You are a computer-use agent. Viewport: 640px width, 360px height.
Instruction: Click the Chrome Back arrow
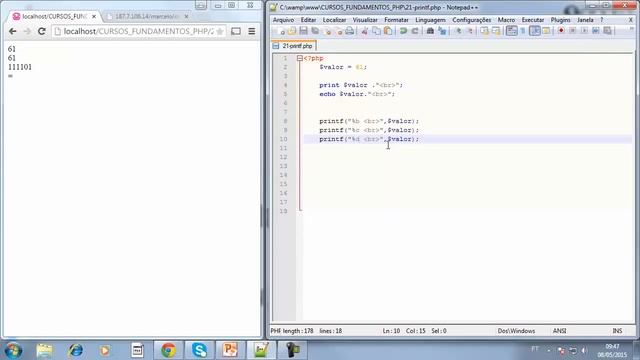tap(13, 31)
